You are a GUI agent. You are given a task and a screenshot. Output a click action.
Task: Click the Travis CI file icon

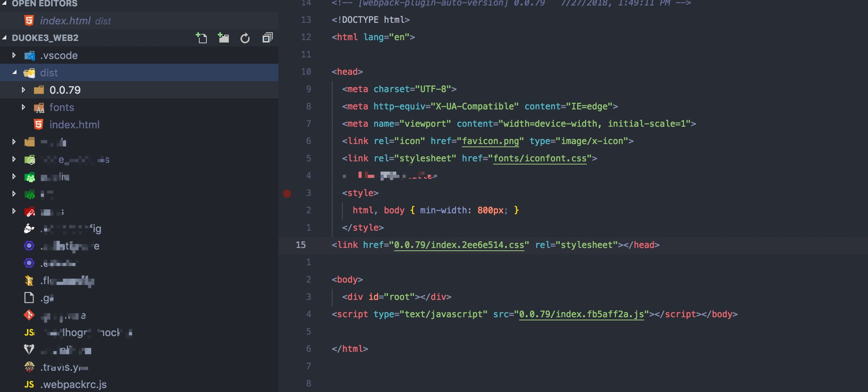[29, 367]
